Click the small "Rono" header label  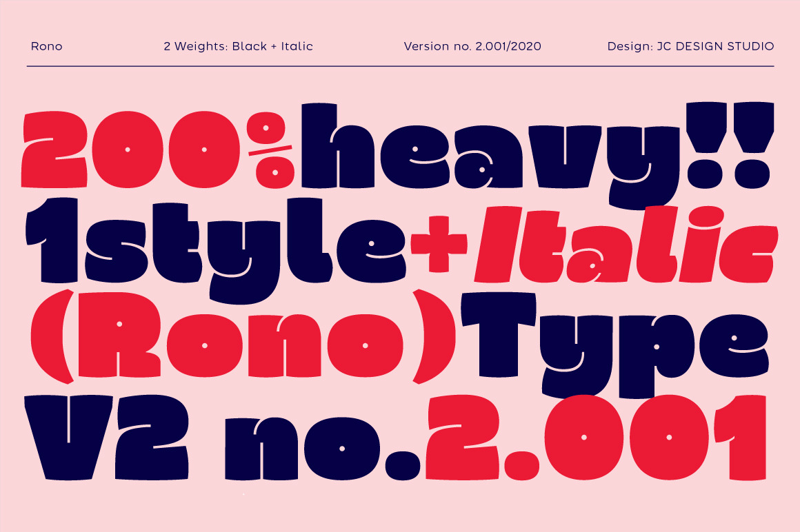(46, 47)
